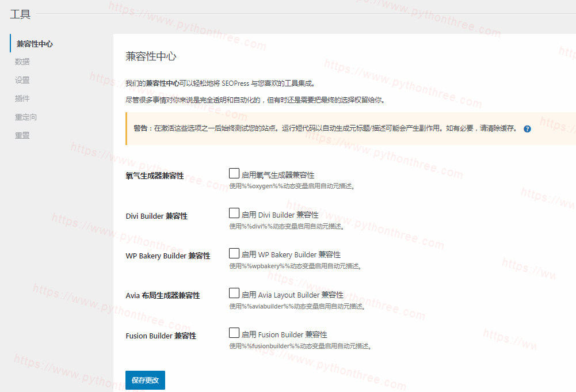576x392 pixels.
Task: Click the 启用 WP Bakery Builder 兼容性 label
Action: 291,254
